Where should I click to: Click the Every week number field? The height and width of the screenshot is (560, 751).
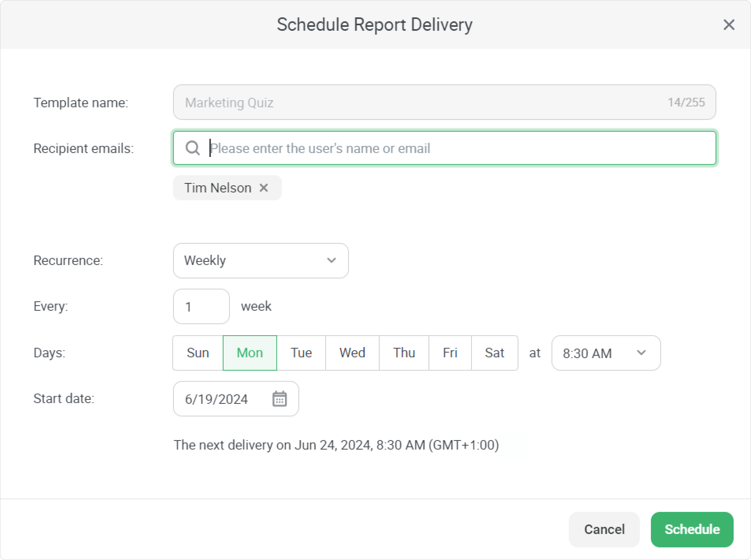[x=201, y=306]
